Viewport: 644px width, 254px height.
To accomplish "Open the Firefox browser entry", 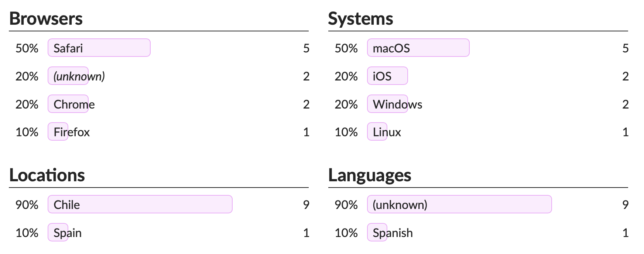I will point(72,132).
